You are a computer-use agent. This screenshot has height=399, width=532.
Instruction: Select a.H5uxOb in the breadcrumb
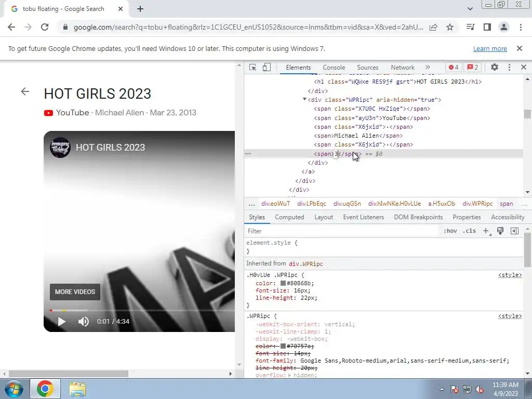click(x=442, y=204)
